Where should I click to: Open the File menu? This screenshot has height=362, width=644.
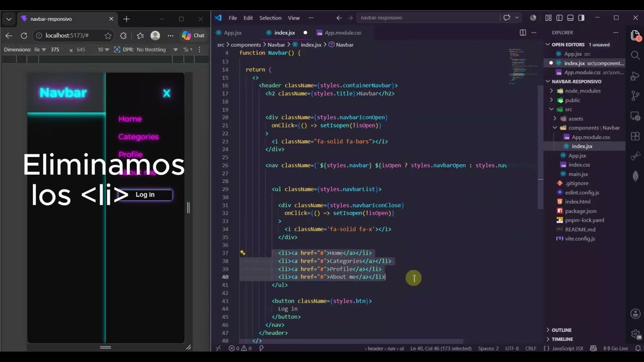pyautogui.click(x=232, y=18)
